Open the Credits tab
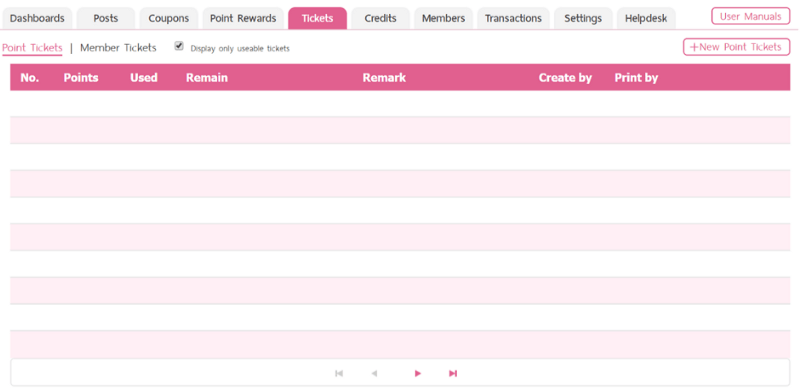The width and height of the screenshot is (800, 392). pos(380,18)
